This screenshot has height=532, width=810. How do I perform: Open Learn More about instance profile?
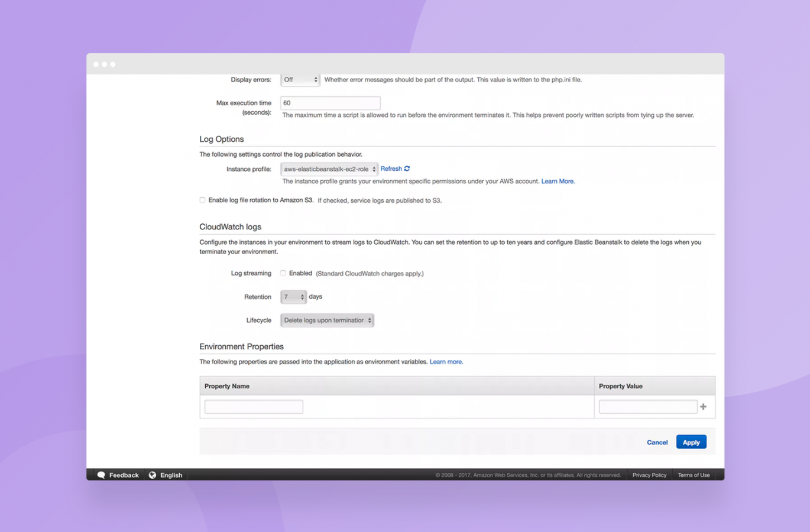coord(558,181)
